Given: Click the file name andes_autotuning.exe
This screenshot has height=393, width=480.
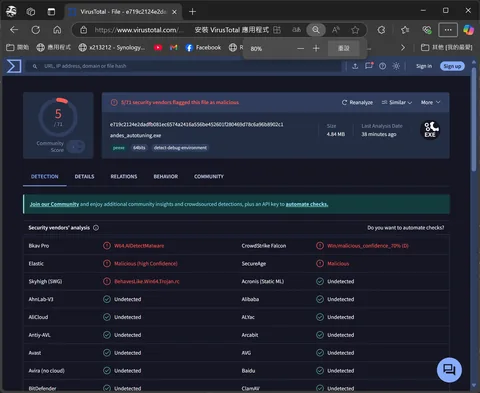Looking at the screenshot, I should 135,135.
